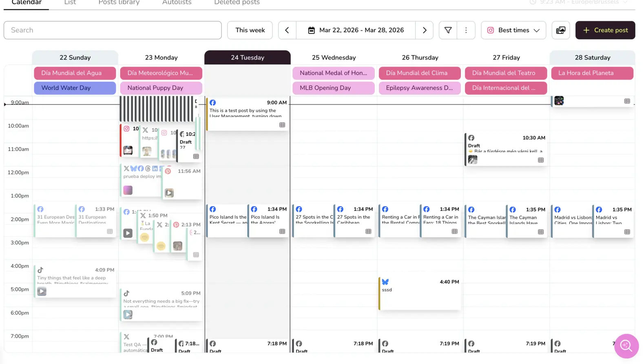Open Monday 11:56 AM Pinterest post
The image size is (644, 364).
pos(182,182)
